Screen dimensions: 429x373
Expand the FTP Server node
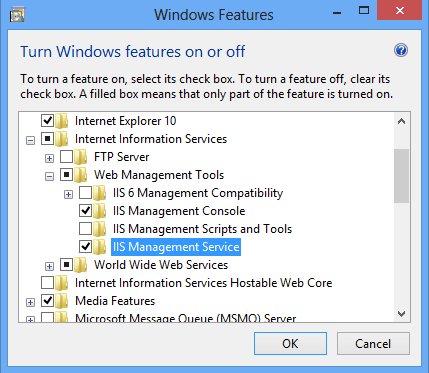pyautogui.click(x=49, y=158)
